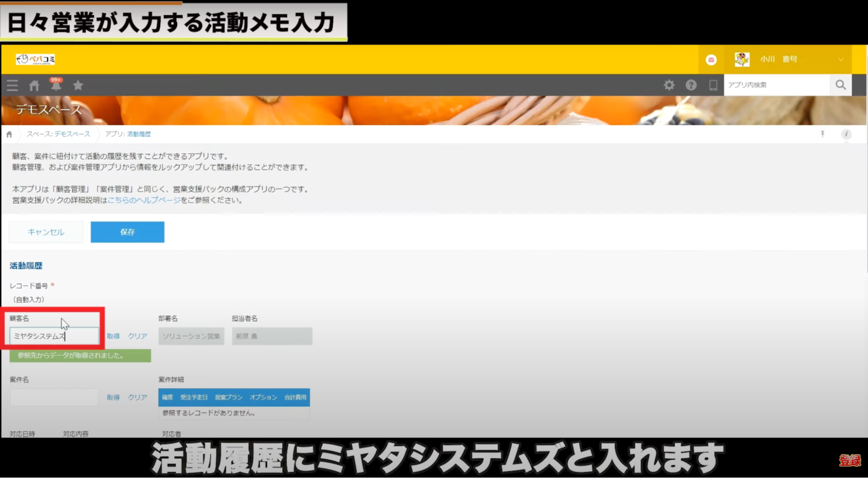868x478 pixels.
Task: Click the pin icon on breadcrumb bar
Action: 822,134
